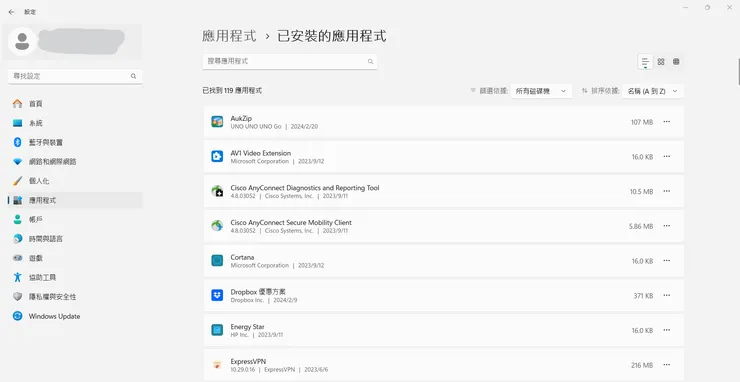Select ExpressVPN app name

tap(248, 362)
